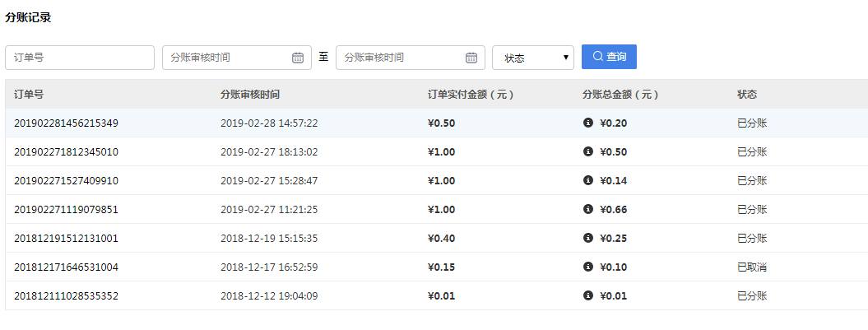This screenshot has width=868, height=330.
Task: Click info icon in the 2018-12-12 order row
Action: coord(587,296)
